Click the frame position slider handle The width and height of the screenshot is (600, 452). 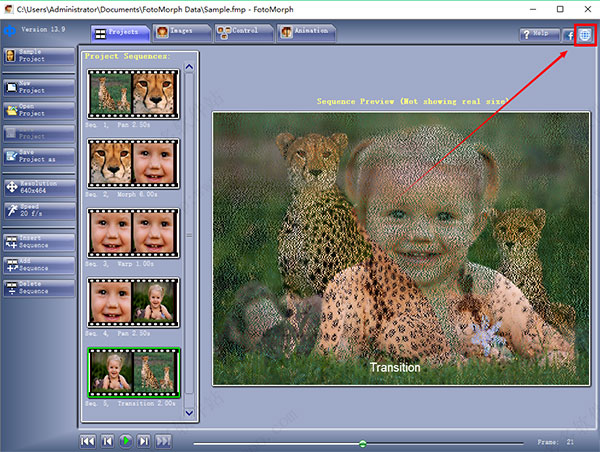click(363, 444)
